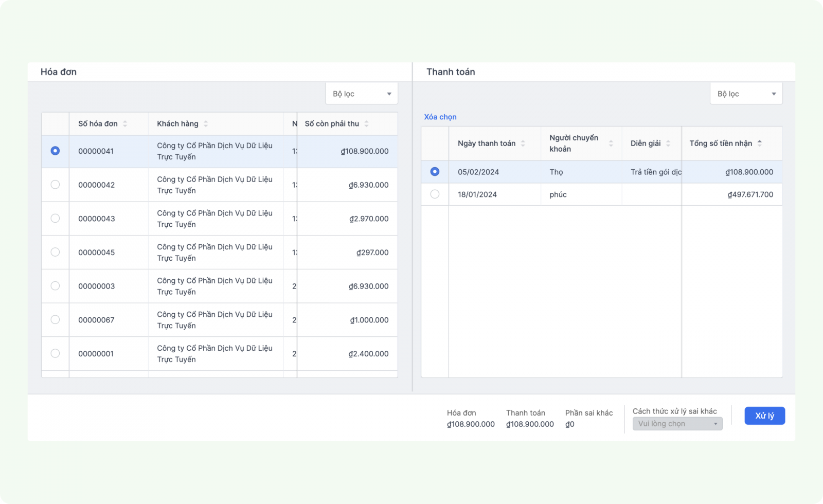Click amount ₫297.000 in invoice table

(x=372, y=253)
